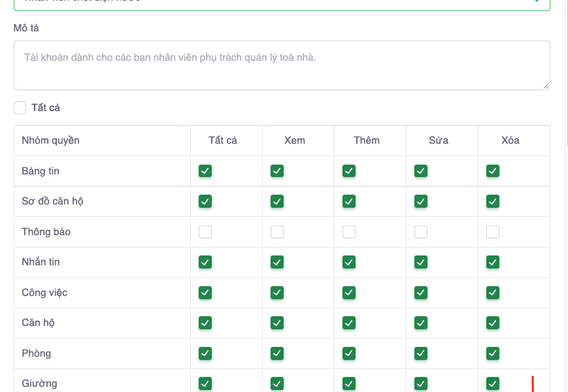The width and height of the screenshot is (568, 392).
Task: Disable 'Xem' permission for Phòng
Action: [277, 353]
